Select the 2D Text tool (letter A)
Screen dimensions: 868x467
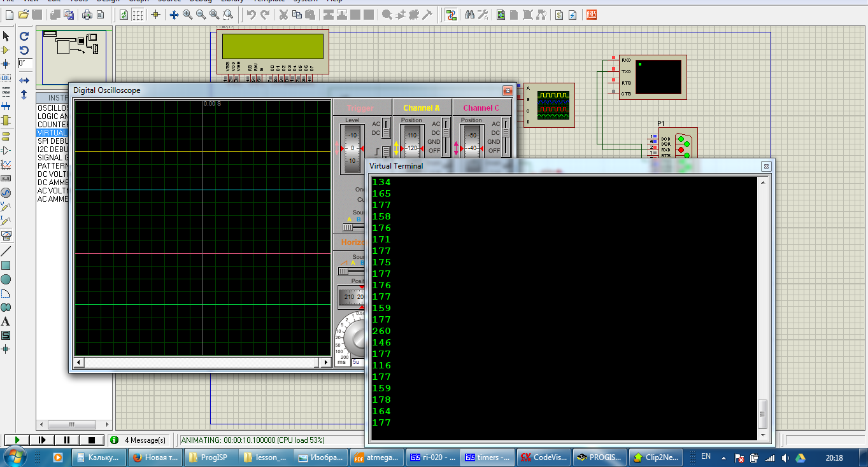pyautogui.click(x=6, y=321)
